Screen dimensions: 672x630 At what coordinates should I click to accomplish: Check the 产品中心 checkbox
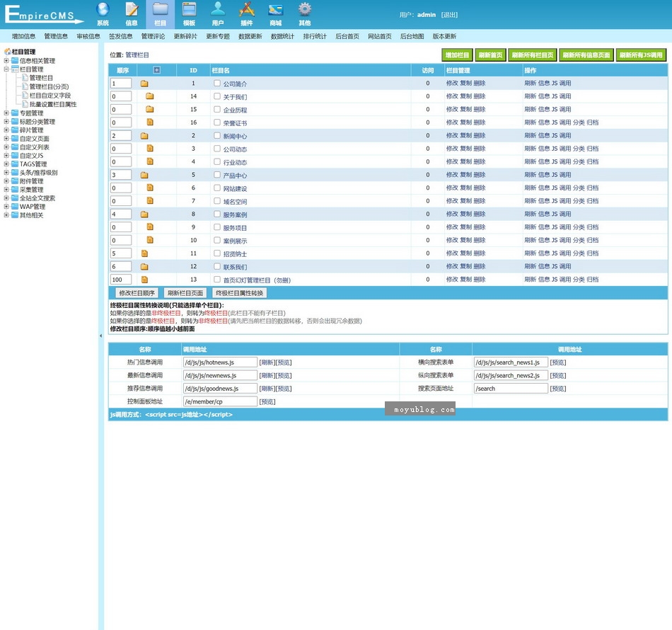point(217,175)
